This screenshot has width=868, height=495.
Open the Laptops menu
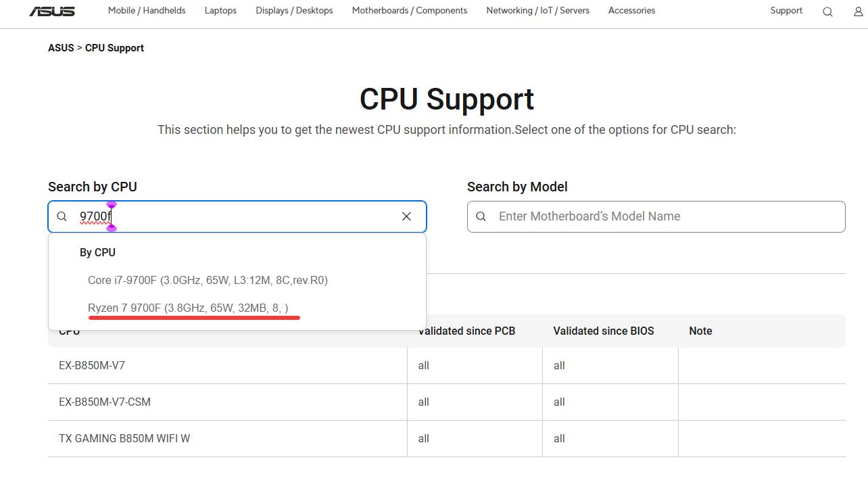[x=220, y=11]
